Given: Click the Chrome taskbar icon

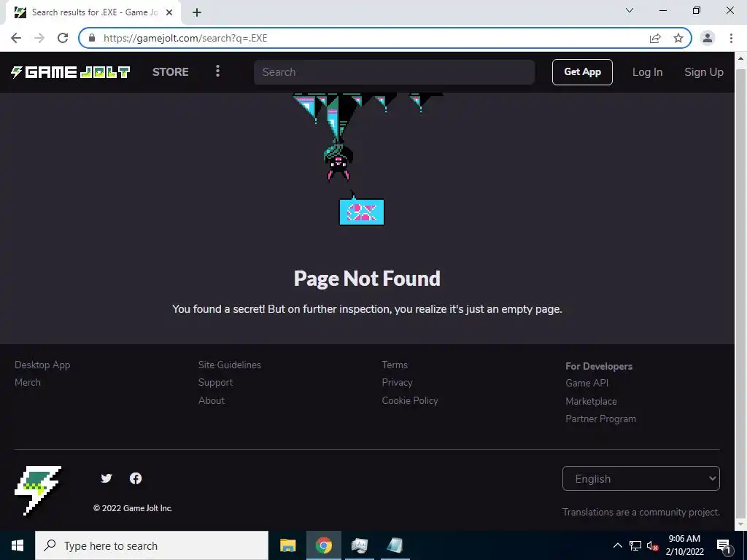Looking at the screenshot, I should 323,545.
